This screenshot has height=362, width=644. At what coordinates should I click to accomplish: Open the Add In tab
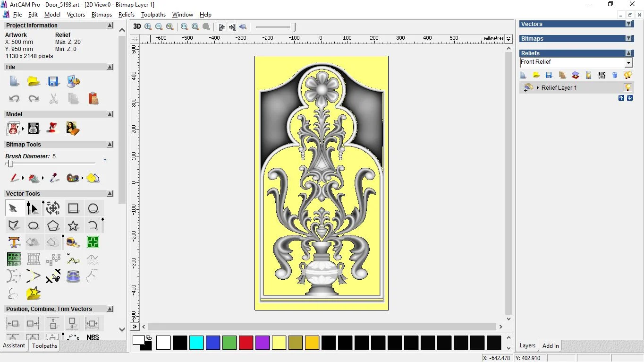coord(551,345)
